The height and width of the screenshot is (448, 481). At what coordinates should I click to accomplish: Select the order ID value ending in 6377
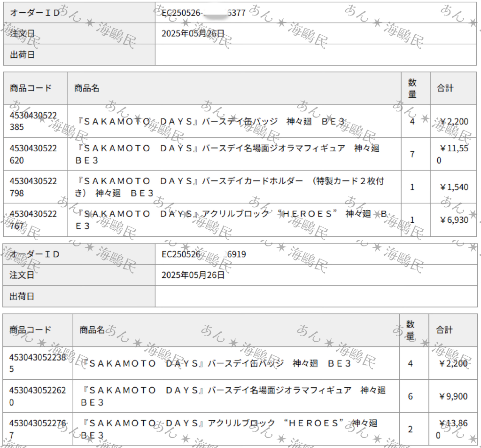point(204,13)
